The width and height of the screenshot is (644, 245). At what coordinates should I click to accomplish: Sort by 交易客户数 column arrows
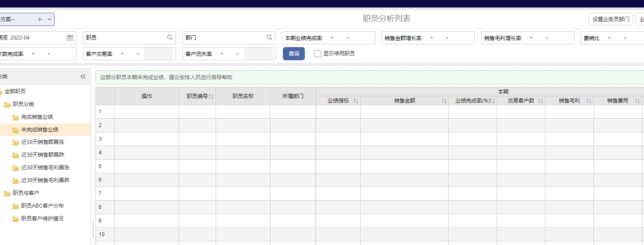[x=540, y=101]
